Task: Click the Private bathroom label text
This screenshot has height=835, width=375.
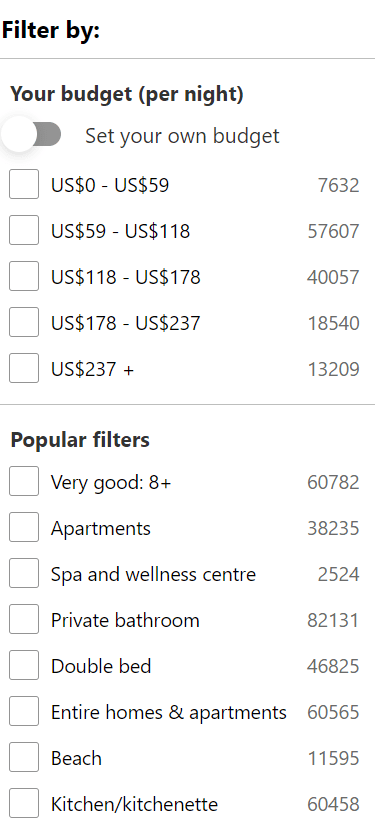Action: (x=125, y=620)
